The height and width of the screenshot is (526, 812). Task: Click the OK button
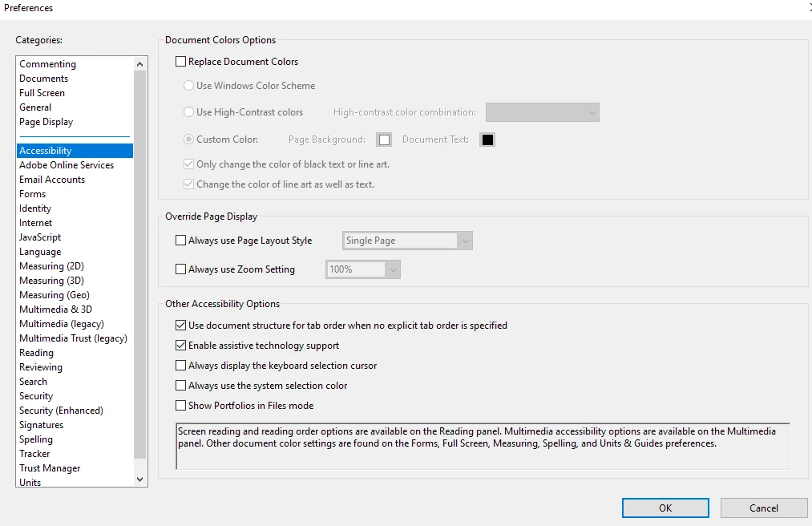click(665, 508)
